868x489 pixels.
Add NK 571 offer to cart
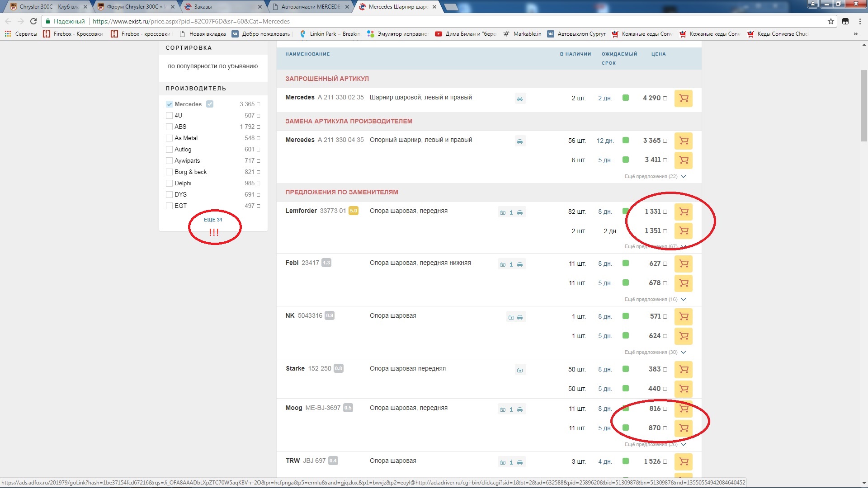[x=683, y=316]
